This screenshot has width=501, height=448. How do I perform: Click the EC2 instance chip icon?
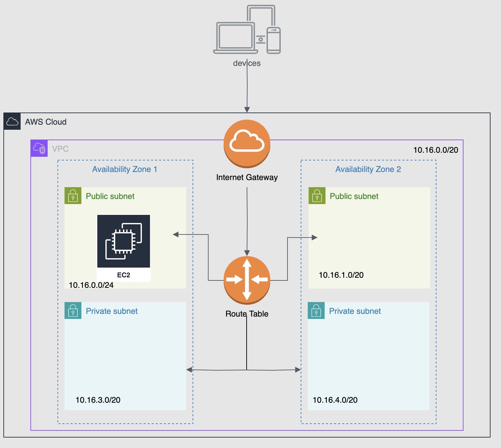pos(124,241)
